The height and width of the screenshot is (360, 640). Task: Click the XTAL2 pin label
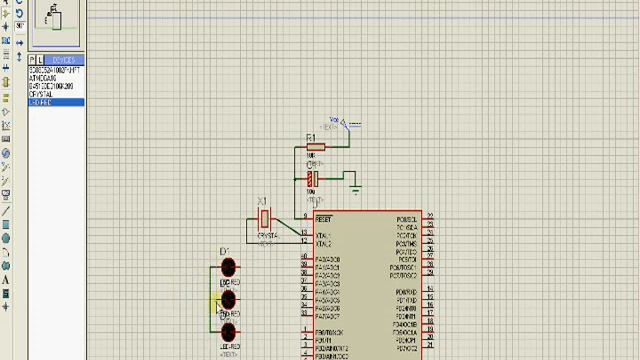323,244
